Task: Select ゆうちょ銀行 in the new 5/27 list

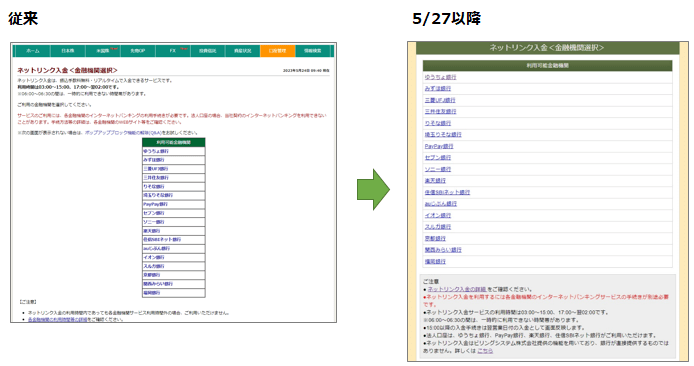Action: [440, 77]
